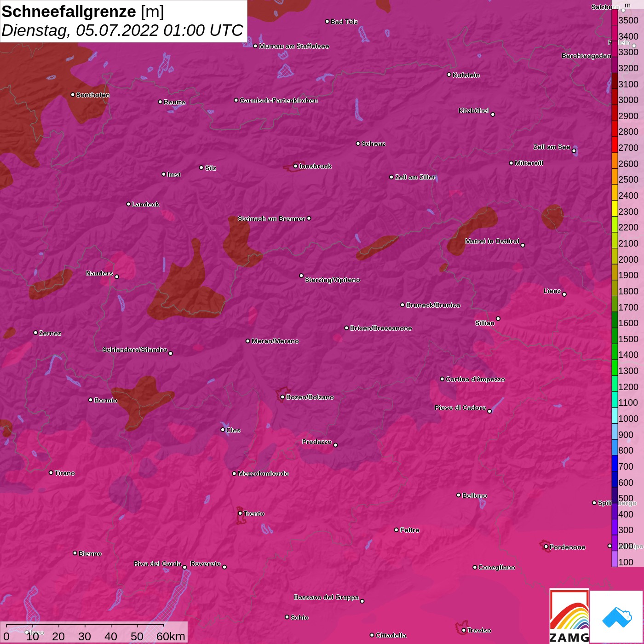644x644 pixels.
Task: Select the "Bozen/Bolzano" city label
Action: [310, 397]
